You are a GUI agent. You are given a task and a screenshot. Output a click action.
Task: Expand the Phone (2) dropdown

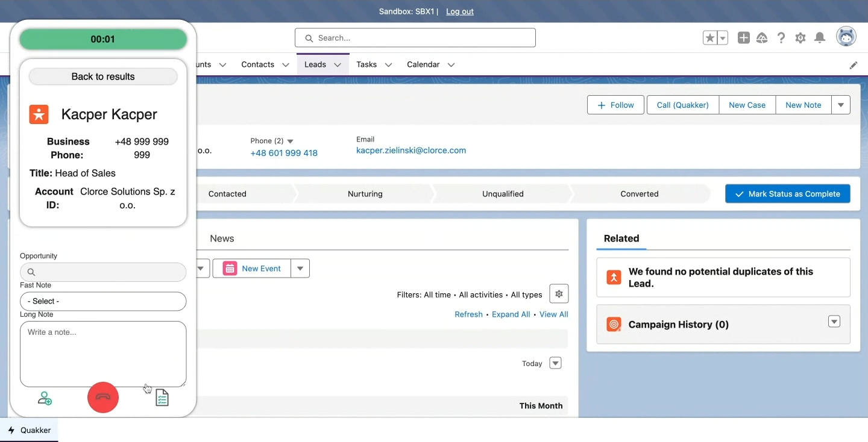click(290, 141)
